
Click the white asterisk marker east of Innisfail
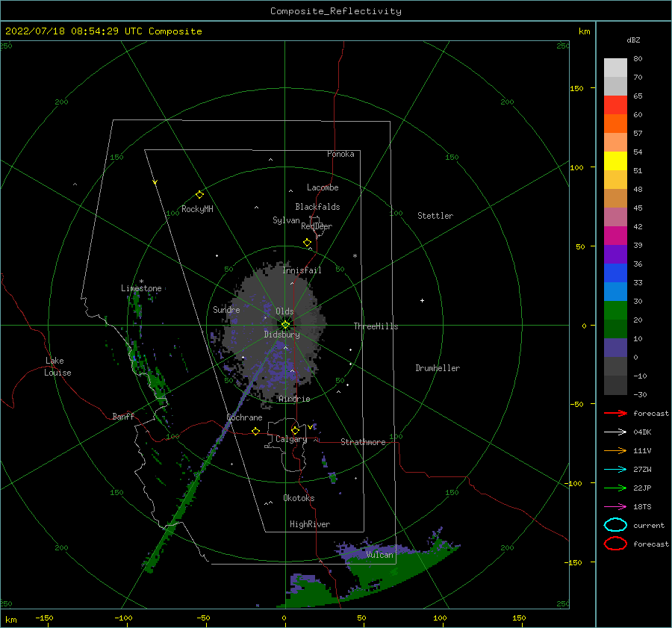355,256
